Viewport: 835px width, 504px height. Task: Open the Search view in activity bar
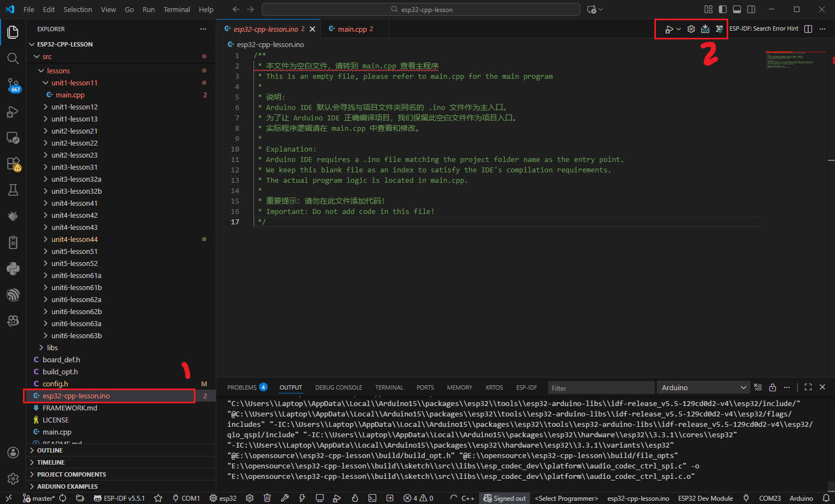pyautogui.click(x=13, y=59)
